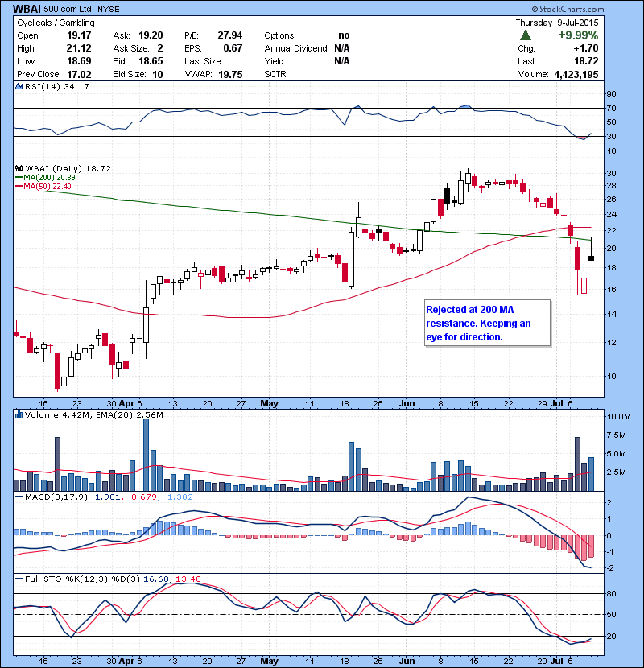
Task: Click the Low price value 18.69
Action: (79, 61)
